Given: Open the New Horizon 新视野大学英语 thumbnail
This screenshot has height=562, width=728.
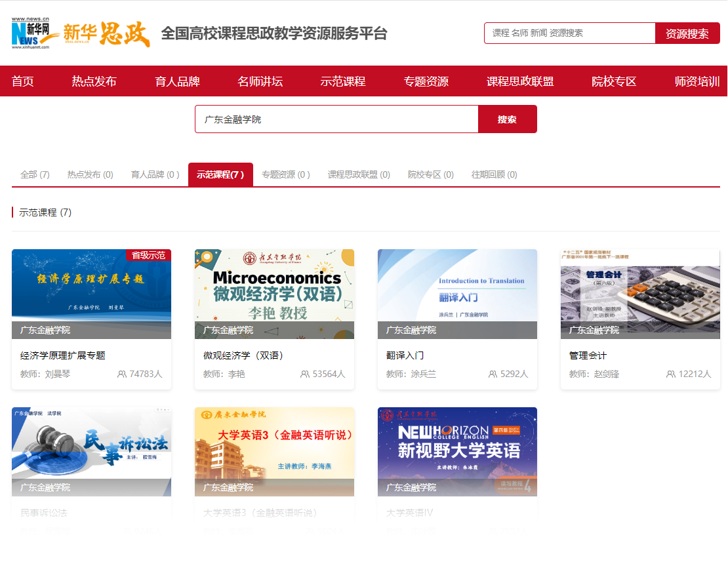Looking at the screenshot, I should coord(457,452).
